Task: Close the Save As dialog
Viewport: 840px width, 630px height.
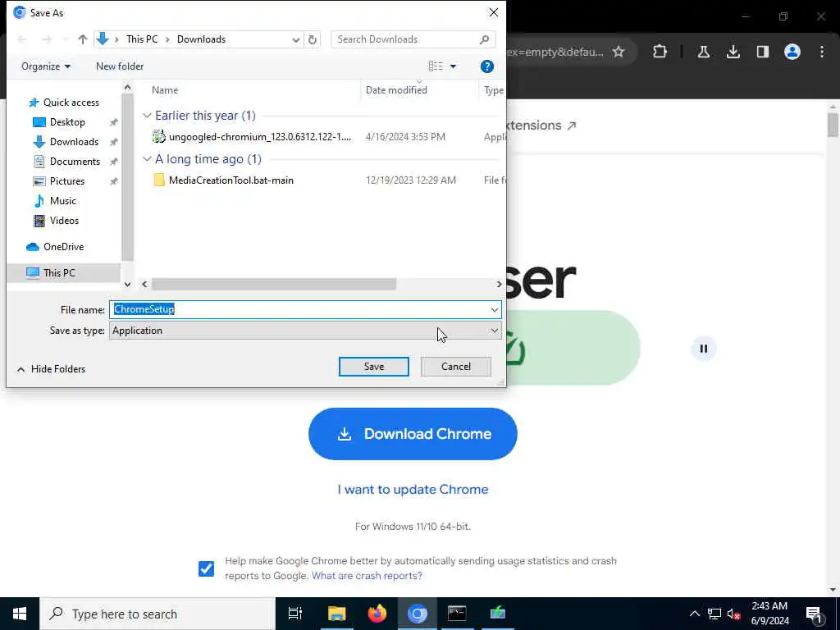Action: (494, 12)
